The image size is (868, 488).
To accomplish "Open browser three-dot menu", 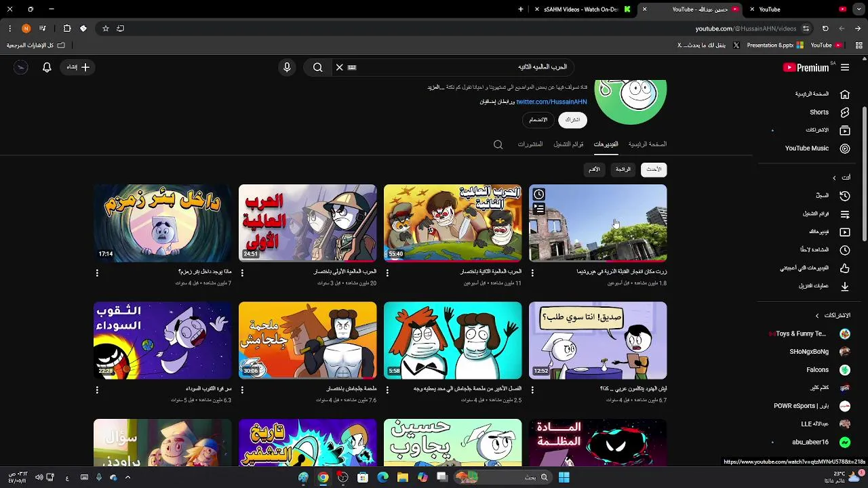I will click(x=9, y=28).
